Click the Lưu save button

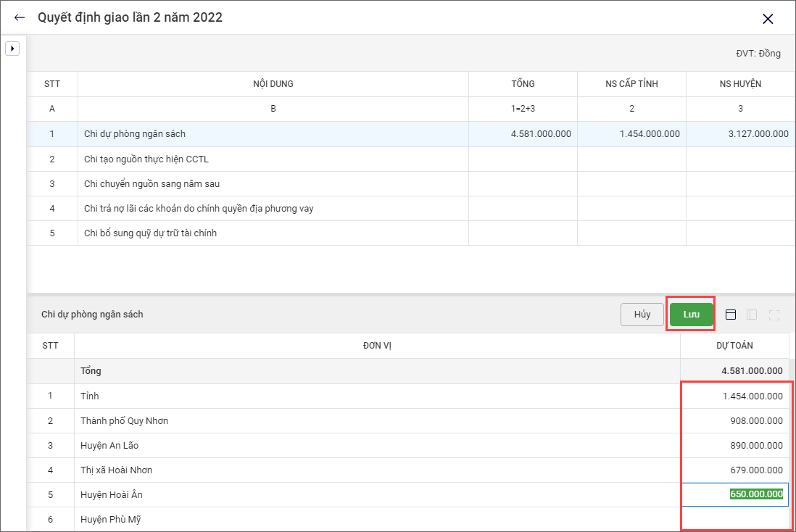tap(691, 315)
